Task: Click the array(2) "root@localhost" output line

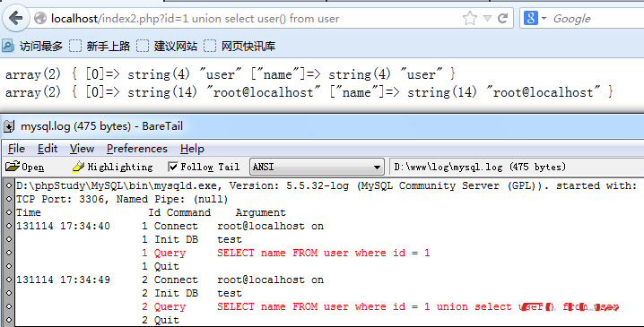Action: 309,92
